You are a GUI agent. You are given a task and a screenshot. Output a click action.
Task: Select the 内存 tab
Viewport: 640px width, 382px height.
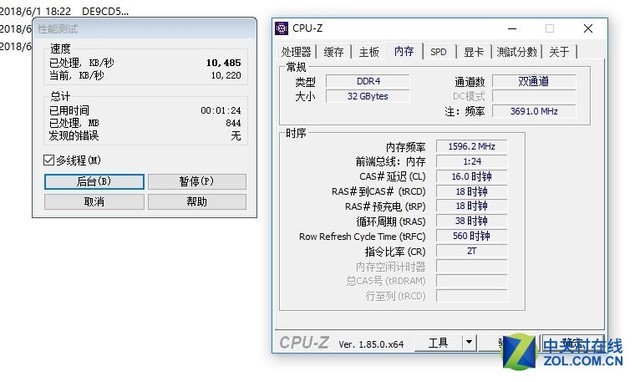click(404, 51)
